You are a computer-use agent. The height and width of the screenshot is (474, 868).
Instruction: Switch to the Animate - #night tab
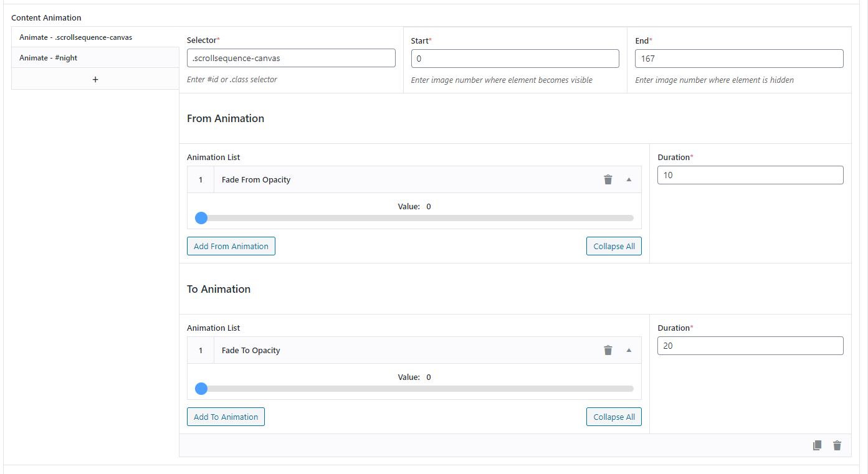95,58
